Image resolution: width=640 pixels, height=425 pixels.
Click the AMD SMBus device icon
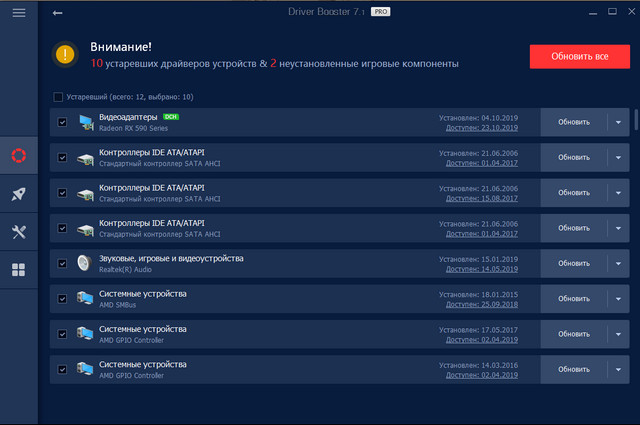[x=85, y=298]
